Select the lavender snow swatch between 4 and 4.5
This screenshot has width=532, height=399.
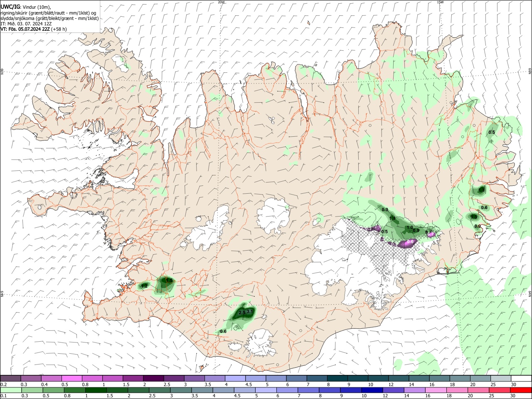[234, 379]
